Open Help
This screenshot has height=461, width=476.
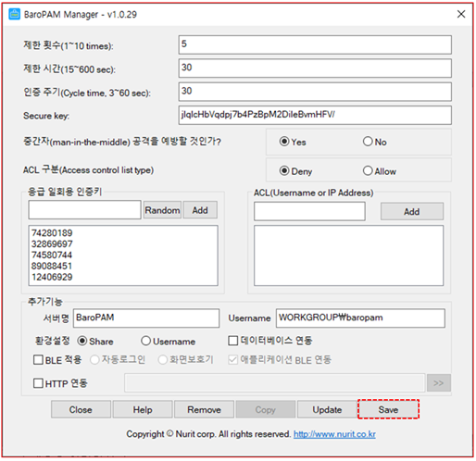143,409
